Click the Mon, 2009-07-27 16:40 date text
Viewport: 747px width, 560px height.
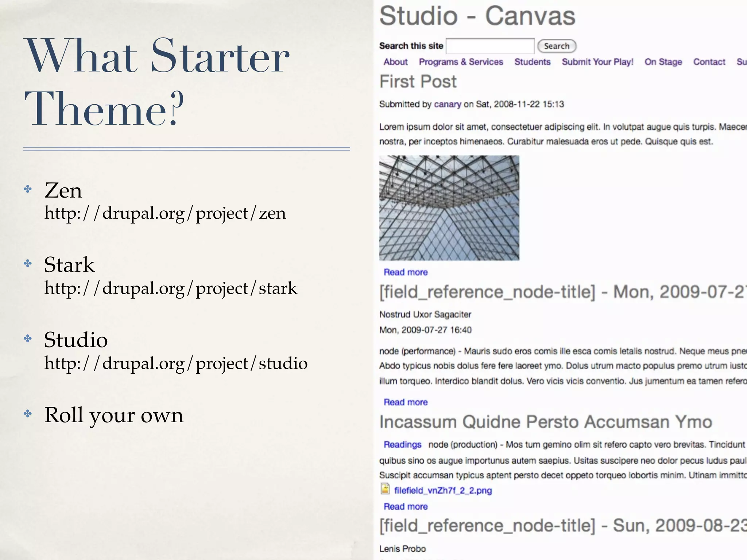[x=425, y=330]
